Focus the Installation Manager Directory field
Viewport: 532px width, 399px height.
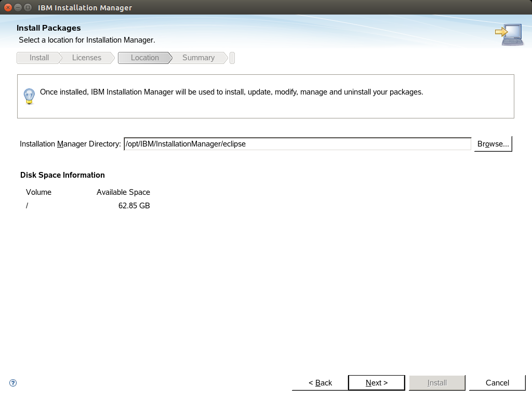click(x=298, y=144)
